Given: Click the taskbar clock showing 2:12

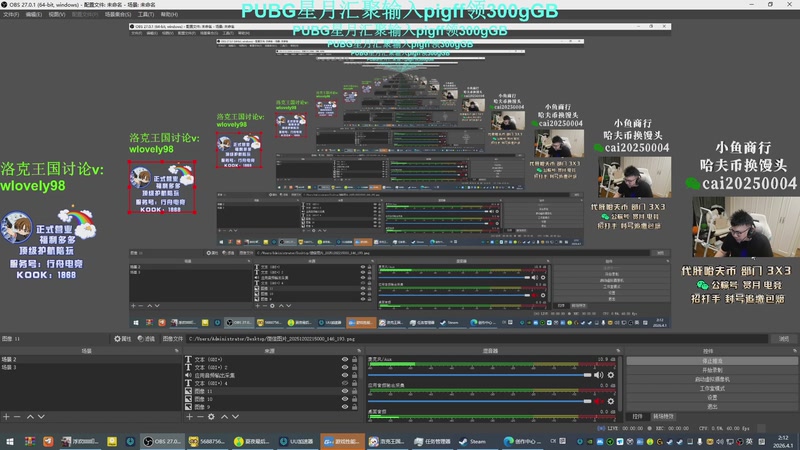Looking at the screenshot, I should coord(784,441).
